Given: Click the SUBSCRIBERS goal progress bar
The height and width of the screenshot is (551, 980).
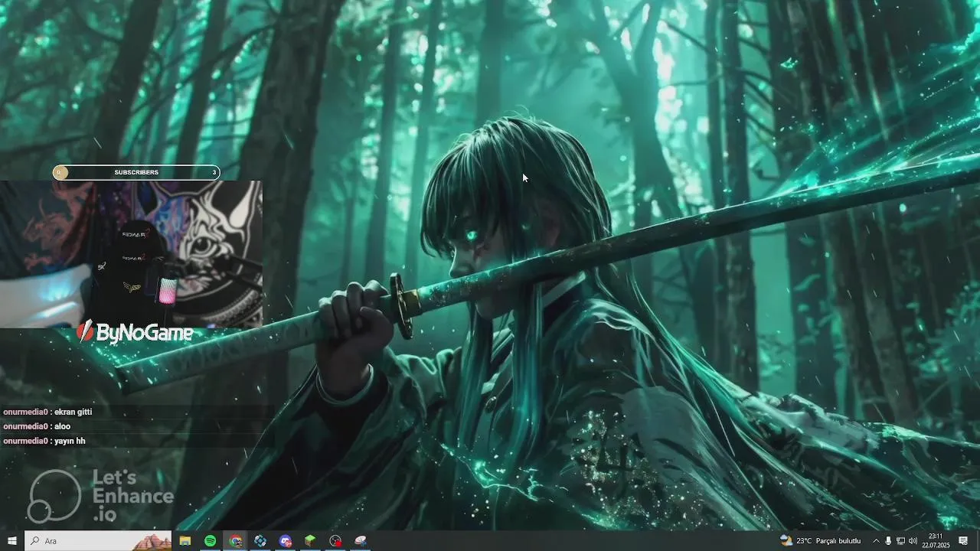Looking at the screenshot, I should [136, 173].
